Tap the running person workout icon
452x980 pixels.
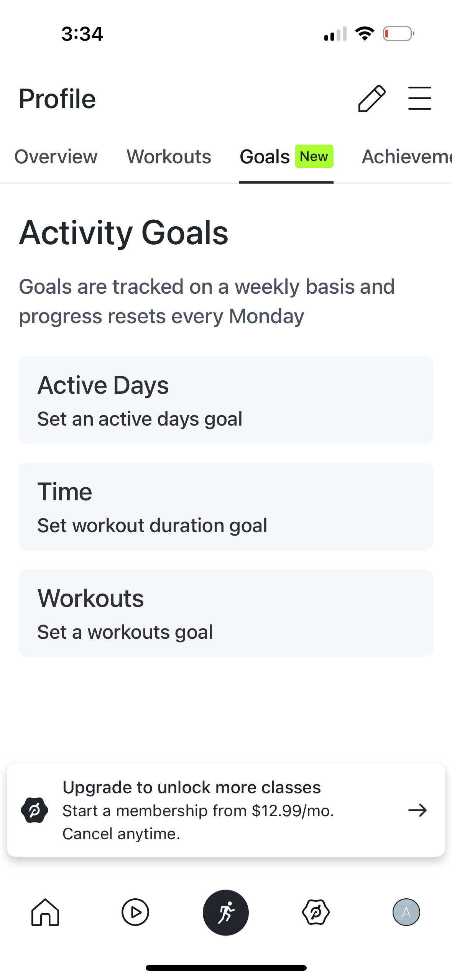pos(226,913)
